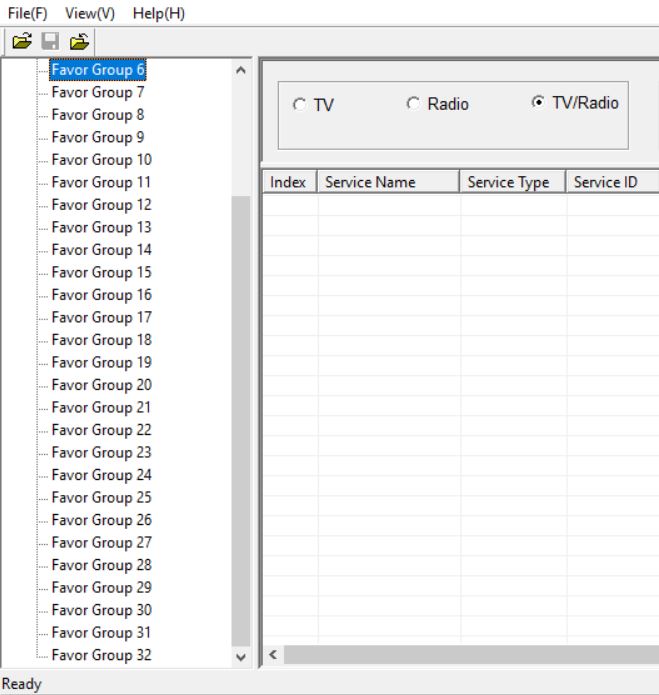Select Favor Group 13 in tree
Viewport: 659px width, 695px height.
(x=101, y=227)
